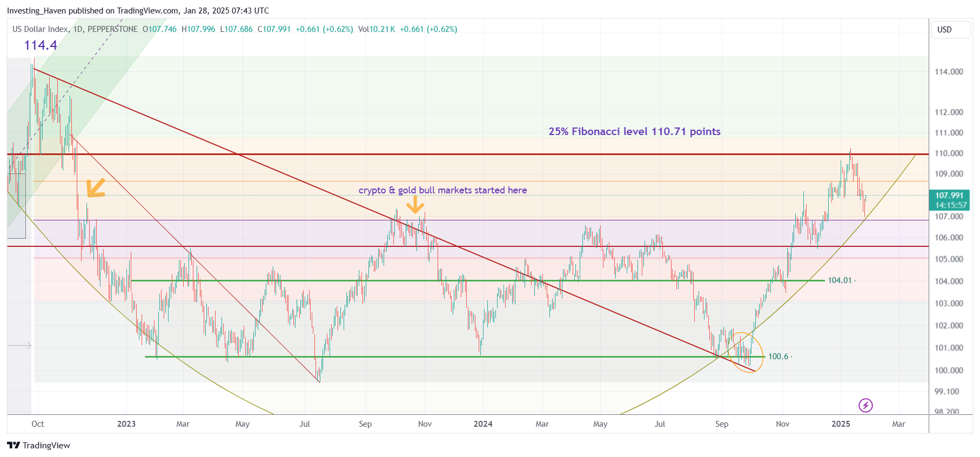Click the TradingView logo at bottom left

coord(38,445)
